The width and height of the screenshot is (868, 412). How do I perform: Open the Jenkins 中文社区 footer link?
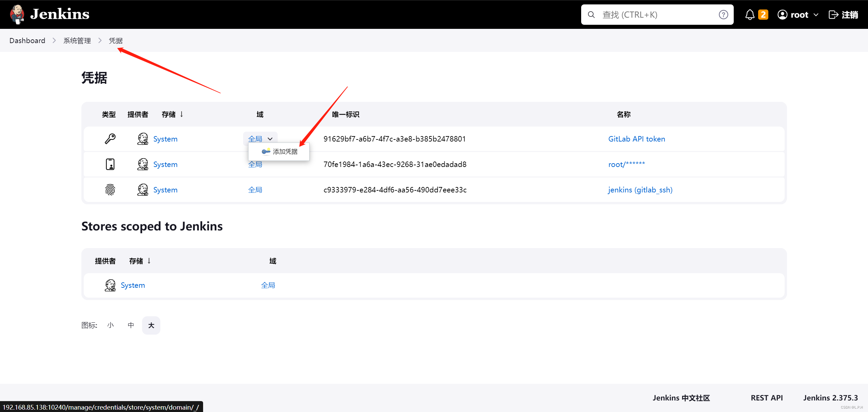point(681,398)
